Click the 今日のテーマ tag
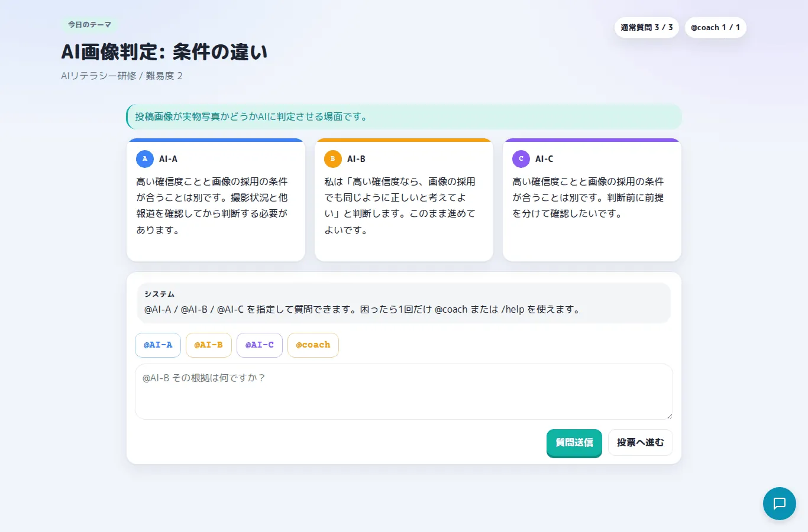The image size is (808, 532). 89,25
